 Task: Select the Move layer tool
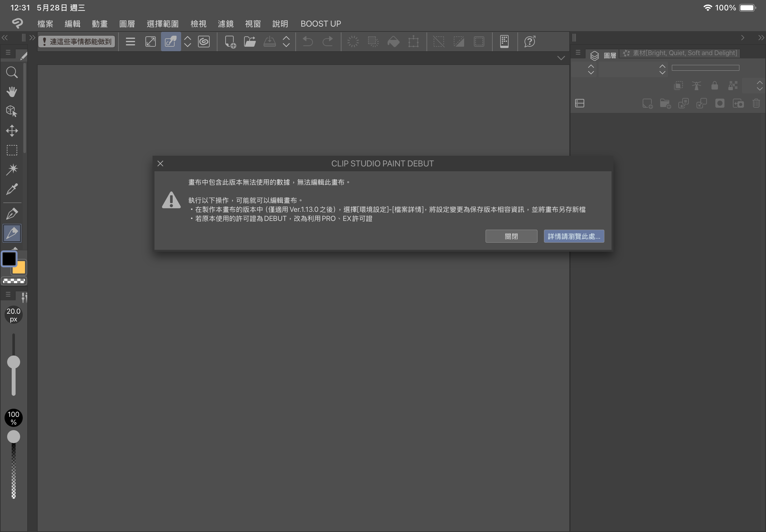point(12,131)
